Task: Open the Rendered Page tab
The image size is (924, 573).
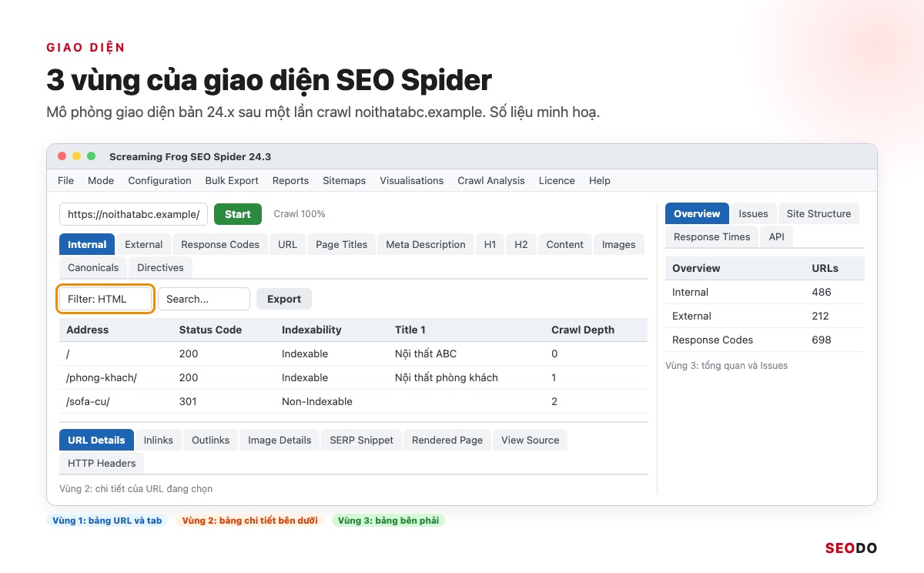Action: (x=447, y=441)
